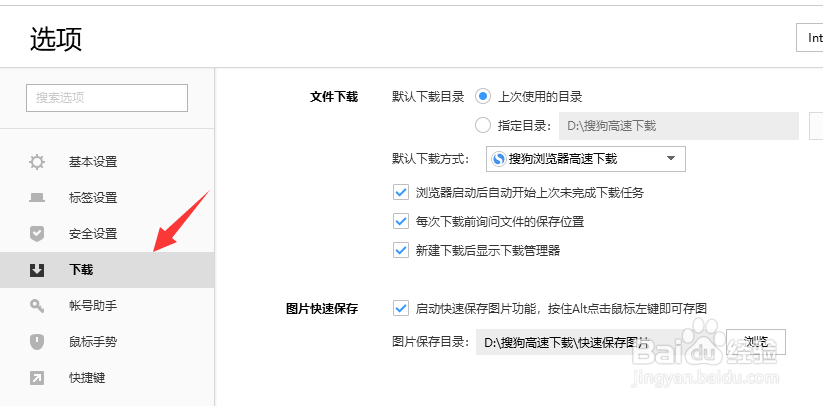Select 上次使用的目录 radio button

tap(483, 97)
